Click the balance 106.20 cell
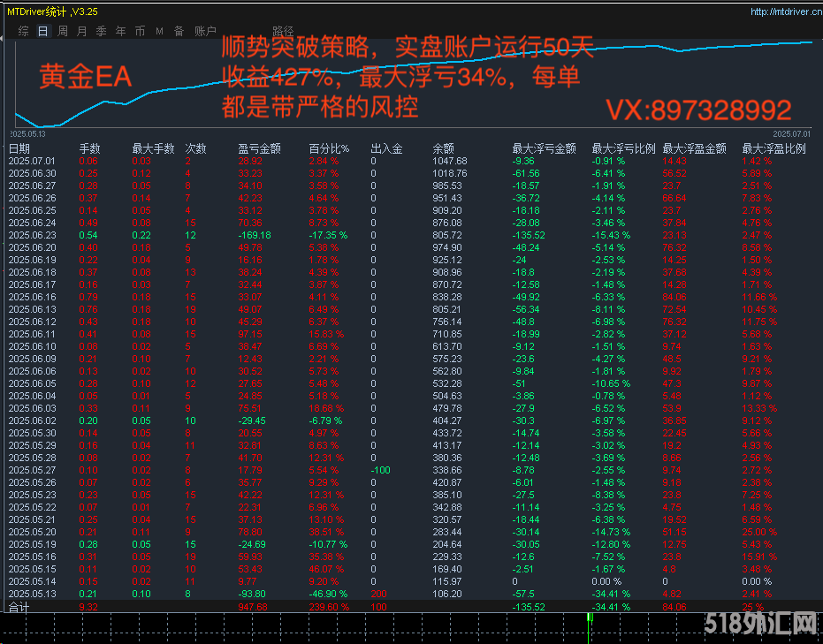 [x=447, y=595]
